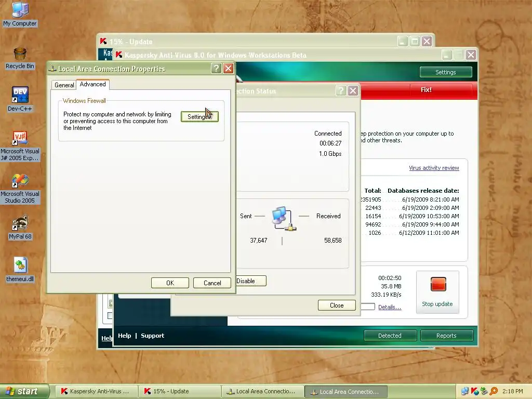Viewport: 532px width, 399px height.
Task: Click the orange magnifier tray icon
Action: click(x=494, y=391)
